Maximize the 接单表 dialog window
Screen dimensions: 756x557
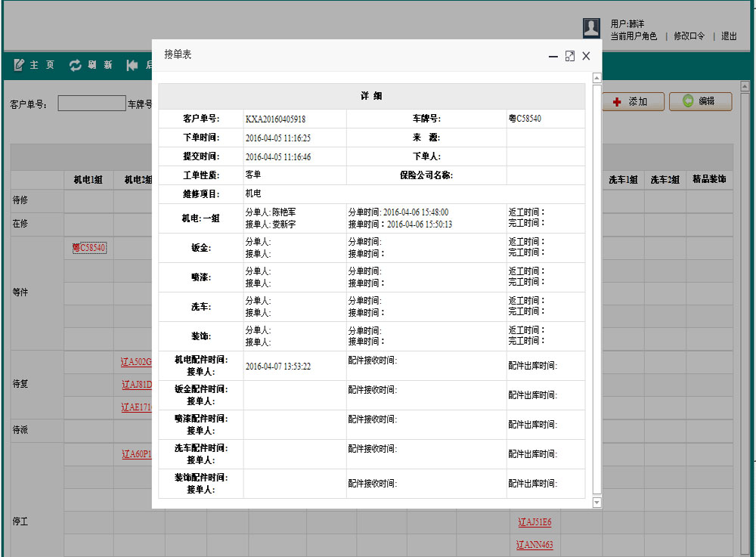(570, 56)
